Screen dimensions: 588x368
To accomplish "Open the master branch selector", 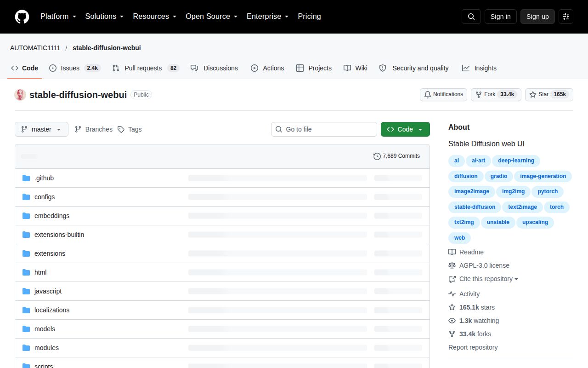I will pos(41,129).
